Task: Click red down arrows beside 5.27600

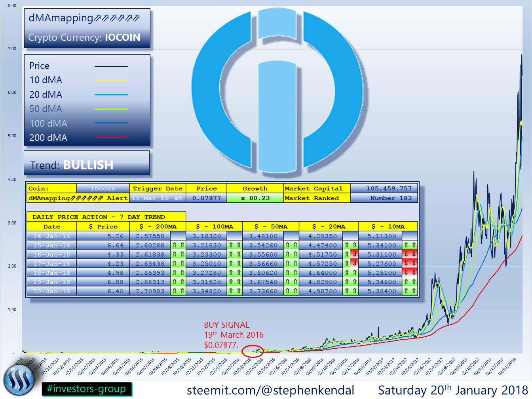Action: click(x=410, y=264)
